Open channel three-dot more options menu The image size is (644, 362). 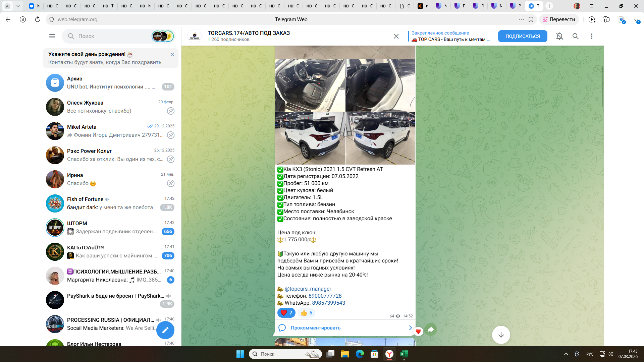(592, 36)
